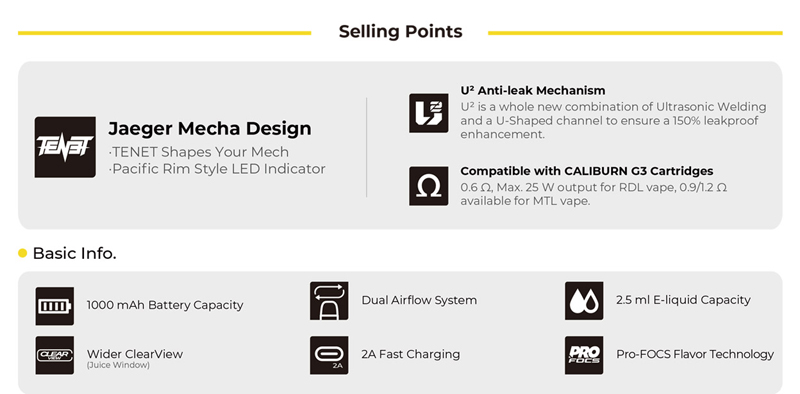
Task: Click the 1000 mAh Battery Capacity text
Action: coord(165,305)
